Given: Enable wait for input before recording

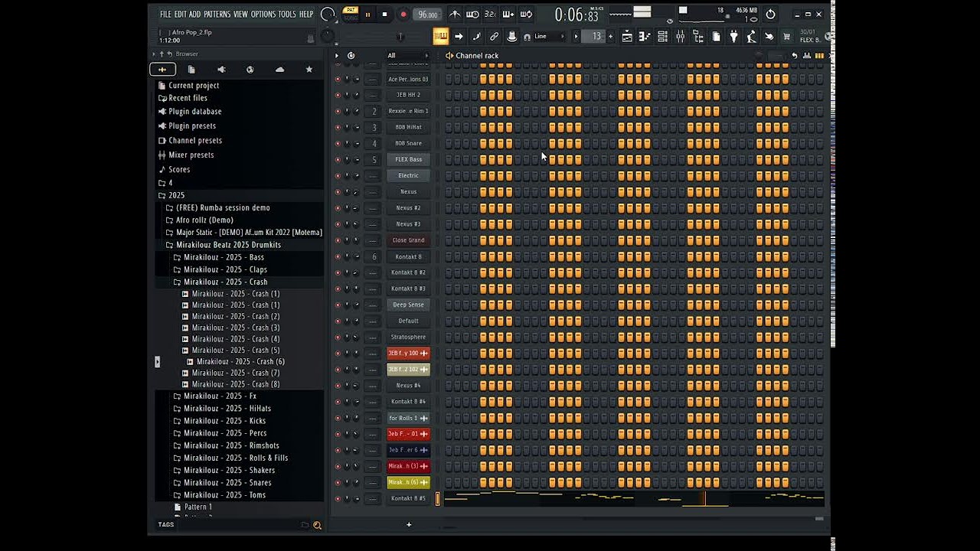Looking at the screenshot, I should coord(472,15).
